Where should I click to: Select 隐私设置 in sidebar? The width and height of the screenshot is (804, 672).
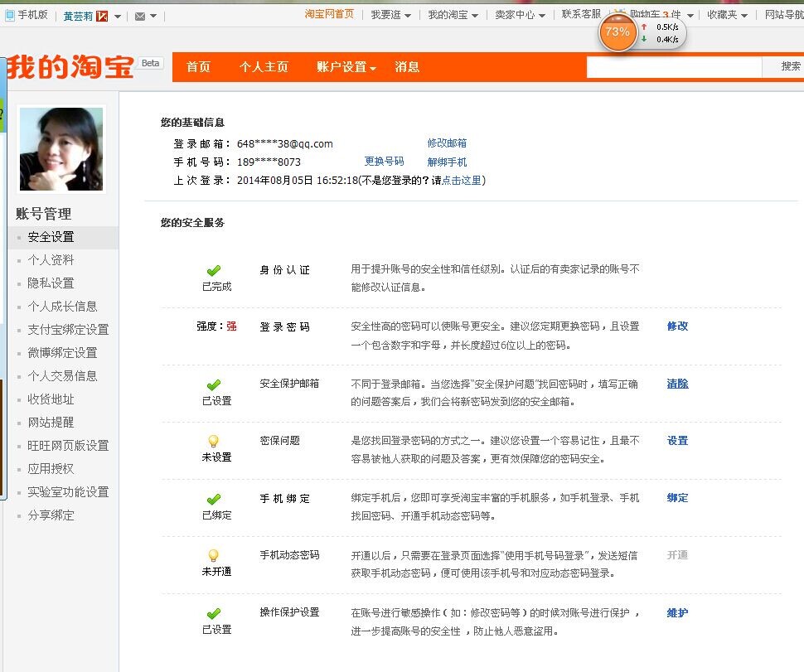point(51,283)
